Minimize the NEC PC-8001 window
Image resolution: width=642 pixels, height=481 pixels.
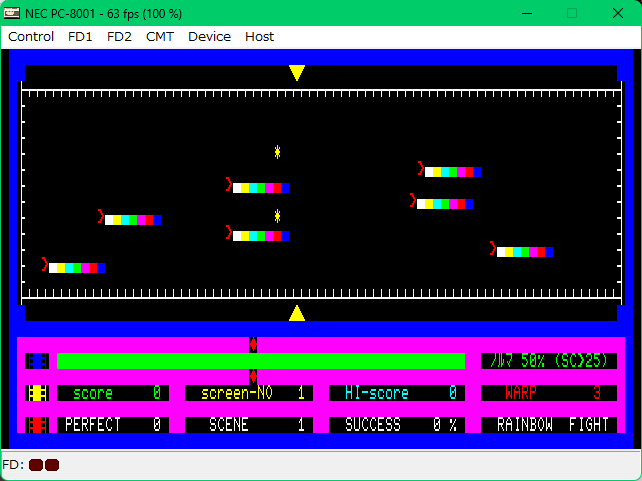527,13
